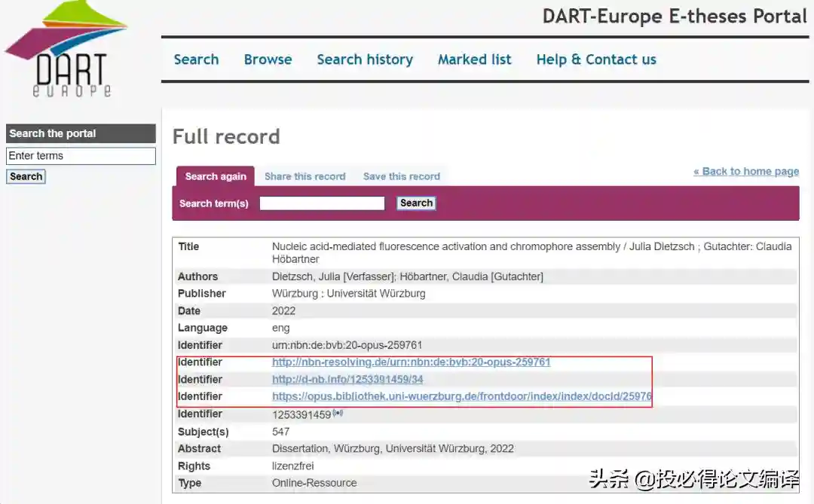Focus the 'Enter terms' portal search field
This screenshot has width=814, height=504.
pos(81,156)
